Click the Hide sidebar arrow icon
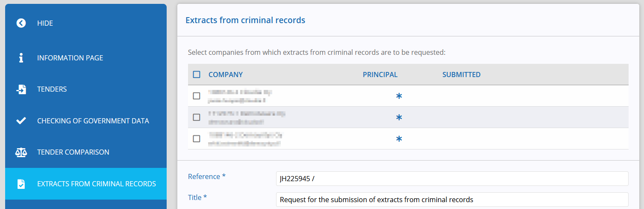 pyautogui.click(x=21, y=23)
